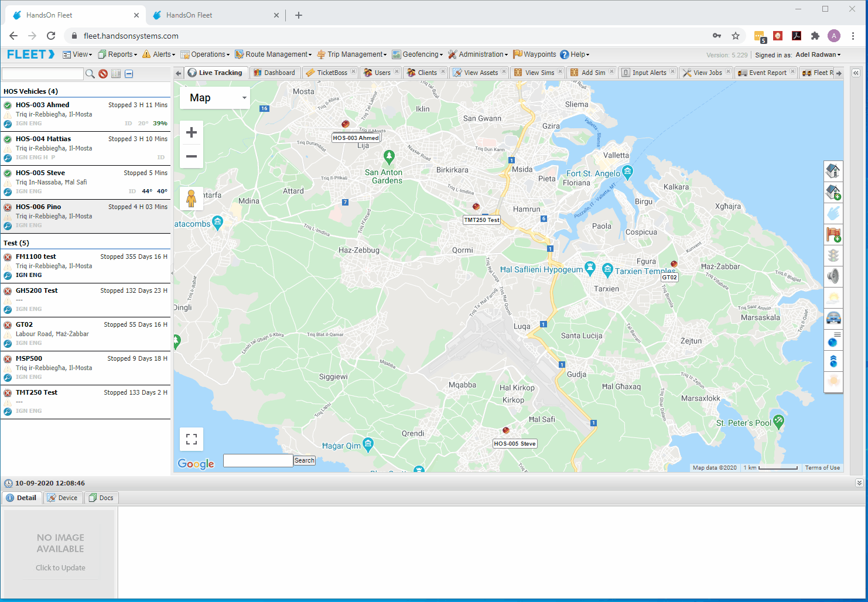Open the Route Management menu
Viewport: 868px width, 602px height.
click(x=274, y=54)
